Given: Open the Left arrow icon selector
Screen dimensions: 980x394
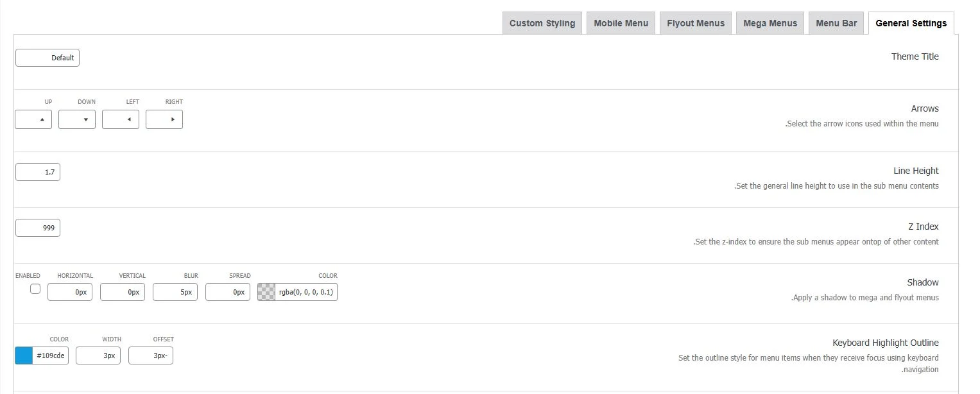Looking at the screenshot, I should coord(121,119).
